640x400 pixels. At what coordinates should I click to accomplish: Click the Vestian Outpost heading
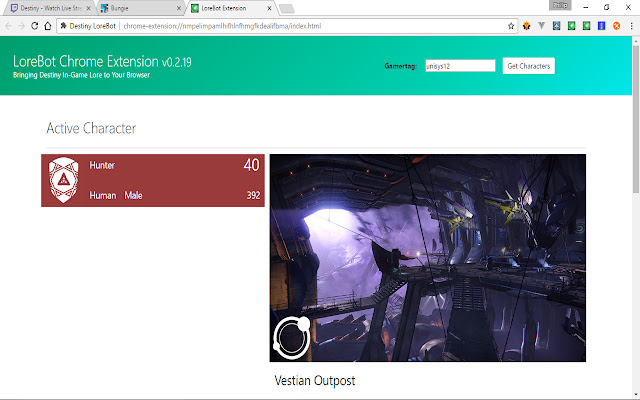(315, 381)
